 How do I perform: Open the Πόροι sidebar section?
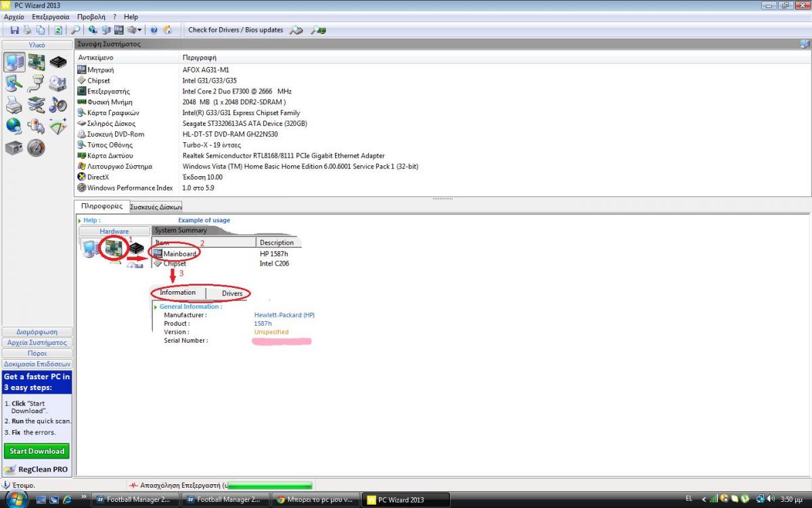tap(37, 353)
